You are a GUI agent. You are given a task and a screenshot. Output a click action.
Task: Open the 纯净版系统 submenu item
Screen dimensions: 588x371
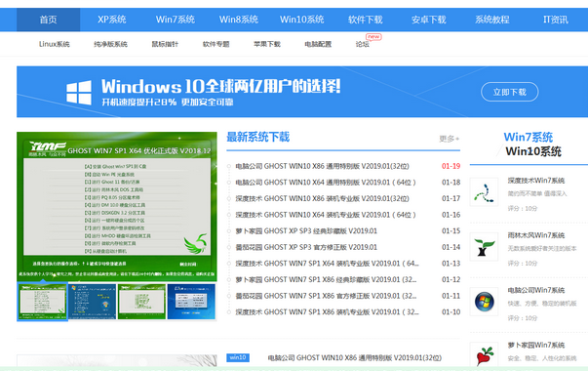click(110, 44)
